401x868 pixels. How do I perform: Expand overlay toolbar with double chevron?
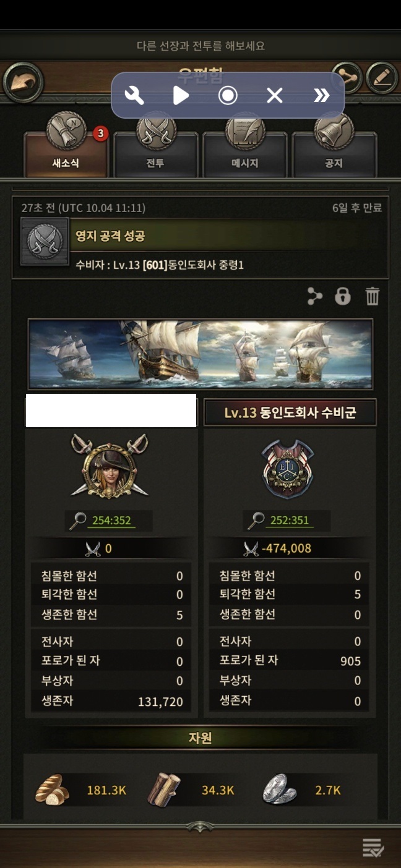pos(321,95)
